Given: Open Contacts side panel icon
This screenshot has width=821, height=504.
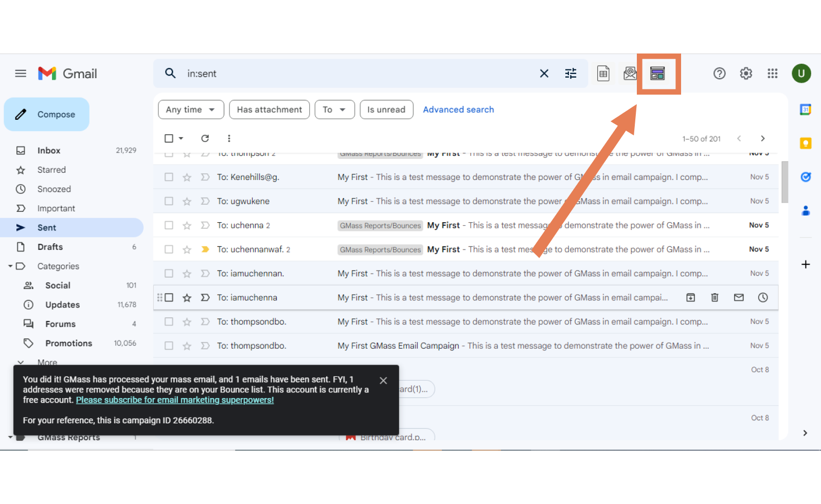Looking at the screenshot, I should (x=806, y=210).
